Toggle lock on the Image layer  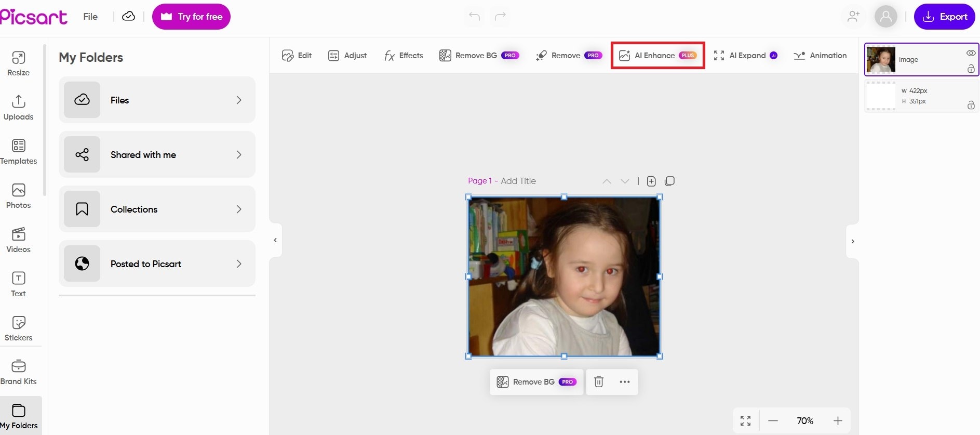pyautogui.click(x=971, y=69)
